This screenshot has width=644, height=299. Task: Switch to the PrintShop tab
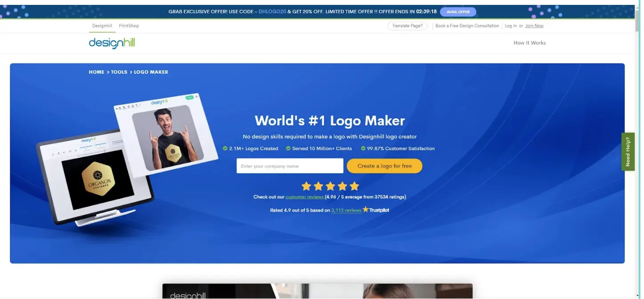pyautogui.click(x=129, y=25)
